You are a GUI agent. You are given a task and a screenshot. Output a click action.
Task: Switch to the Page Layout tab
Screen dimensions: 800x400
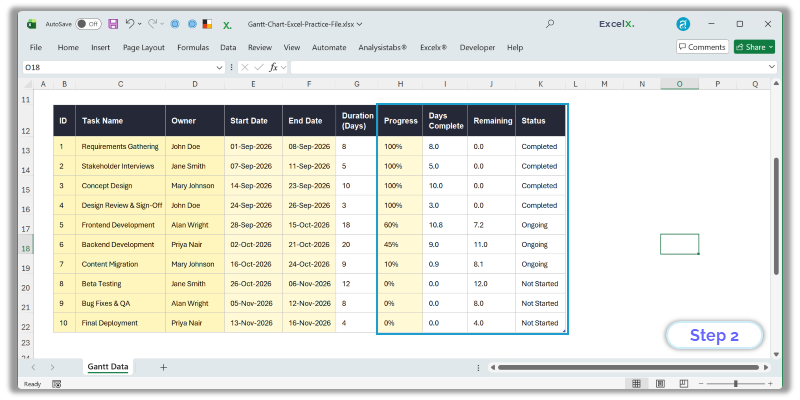pyautogui.click(x=144, y=47)
